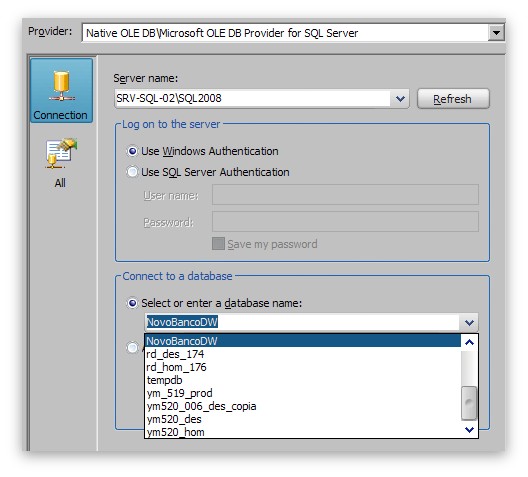Screen dimensions: 528x477
Task: Open the All properties page icon
Action: click(x=61, y=163)
